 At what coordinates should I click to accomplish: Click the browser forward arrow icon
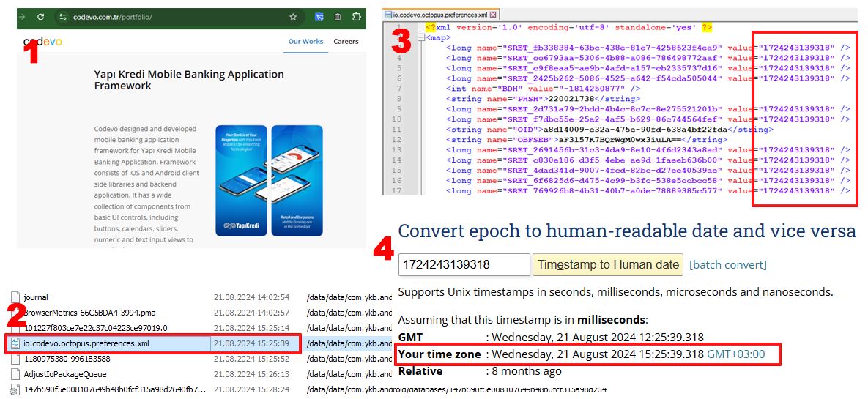22,17
